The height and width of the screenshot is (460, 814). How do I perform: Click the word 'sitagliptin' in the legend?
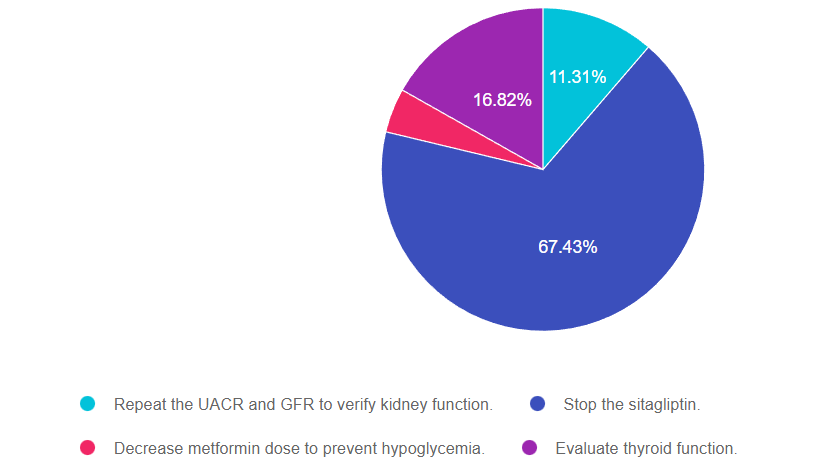pyautogui.click(x=663, y=405)
